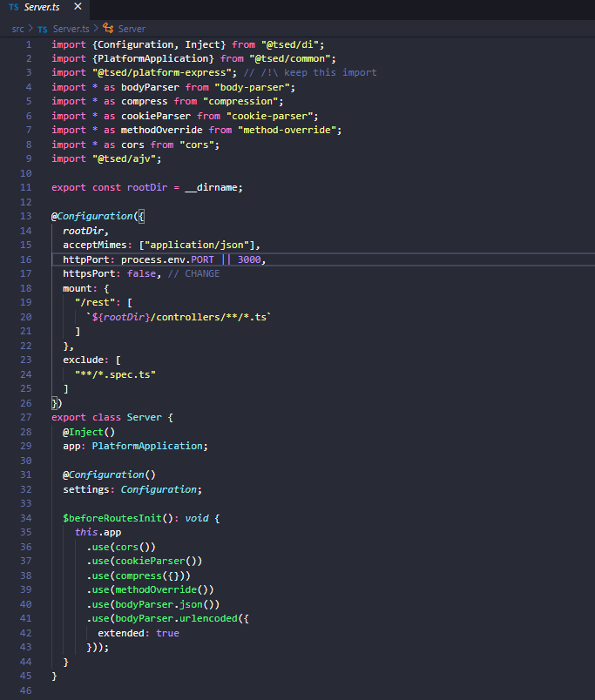Click the @Configuration decorator on line 13
Viewport: 595px width, 700px height.
pos(92,217)
